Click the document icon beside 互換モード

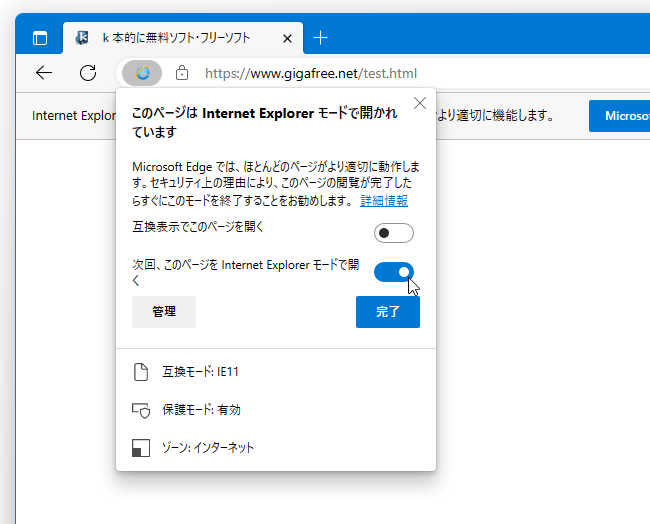[141, 372]
